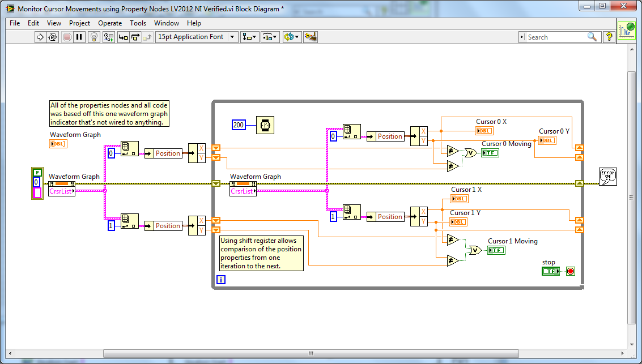This screenshot has height=364, width=642.
Task: Click the error cluster constant at far left
Action: coord(37,183)
